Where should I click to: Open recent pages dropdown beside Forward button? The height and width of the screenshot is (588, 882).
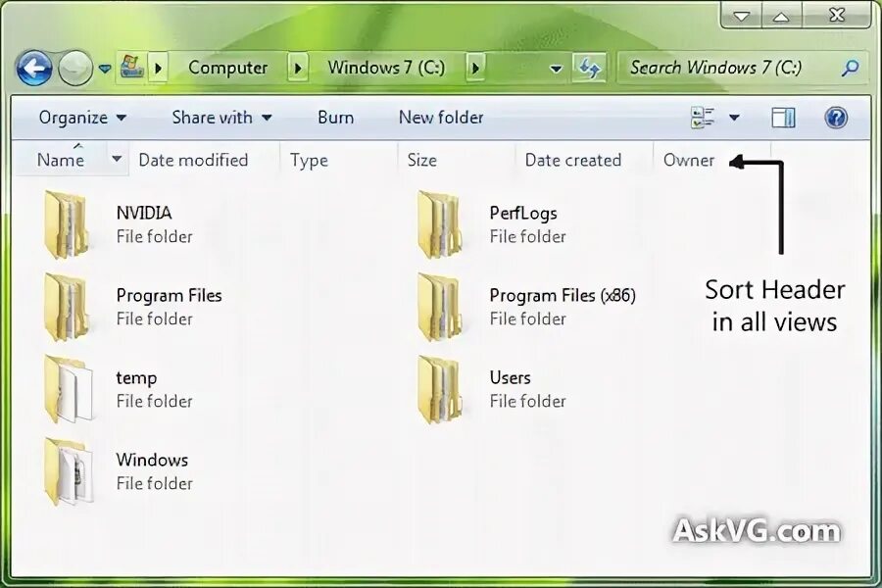(x=105, y=69)
